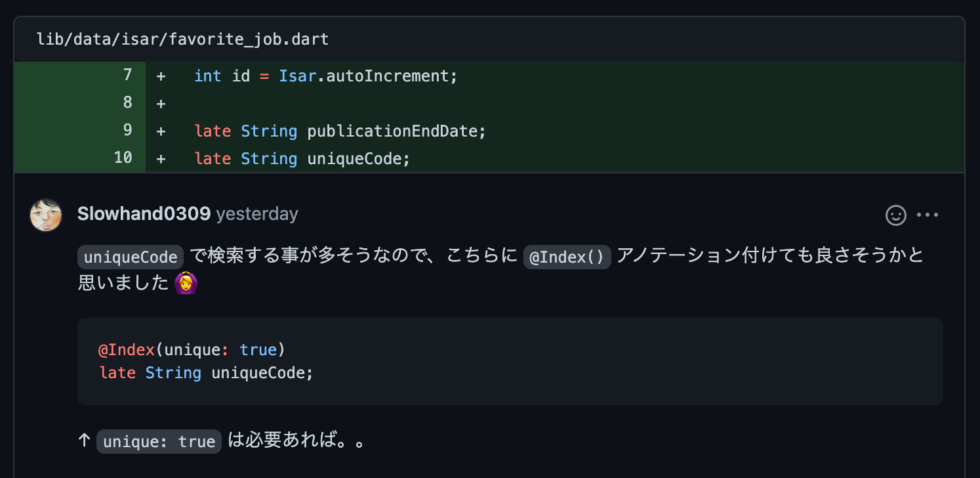Click the "yesterday" comment timestamp
Screen dimensions: 980x478
click(257, 214)
